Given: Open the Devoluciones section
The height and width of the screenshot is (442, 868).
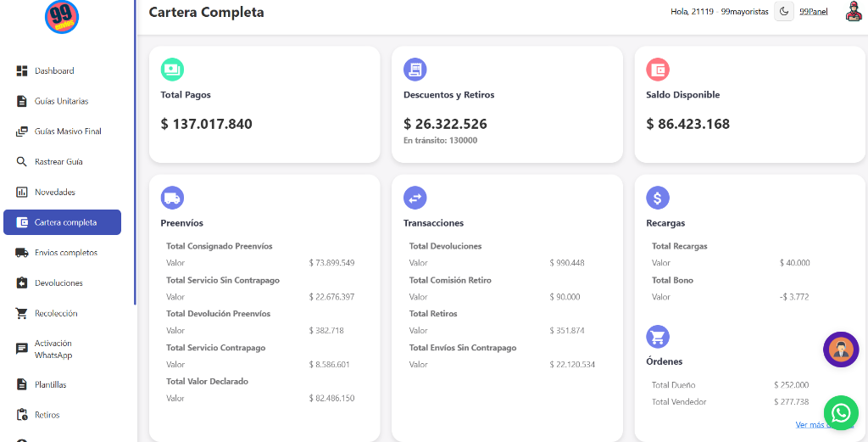Looking at the screenshot, I should (58, 283).
